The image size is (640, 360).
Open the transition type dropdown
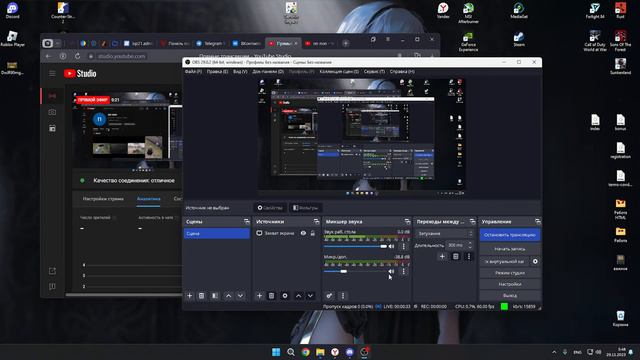click(x=444, y=233)
